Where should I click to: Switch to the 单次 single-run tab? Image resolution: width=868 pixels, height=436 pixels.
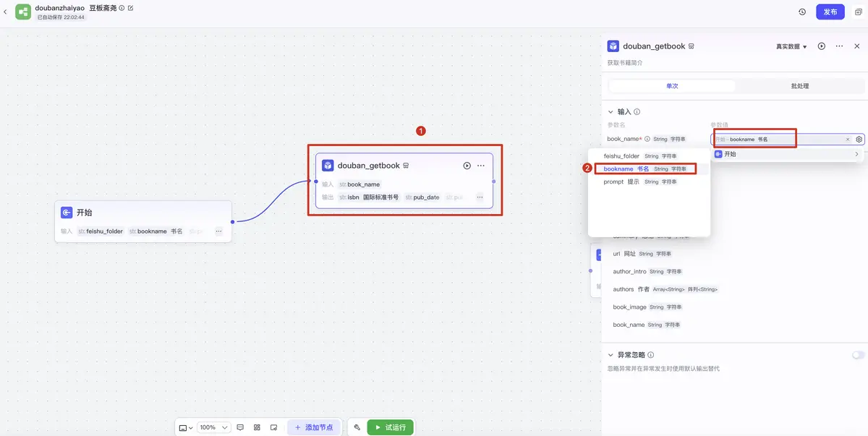pos(672,86)
